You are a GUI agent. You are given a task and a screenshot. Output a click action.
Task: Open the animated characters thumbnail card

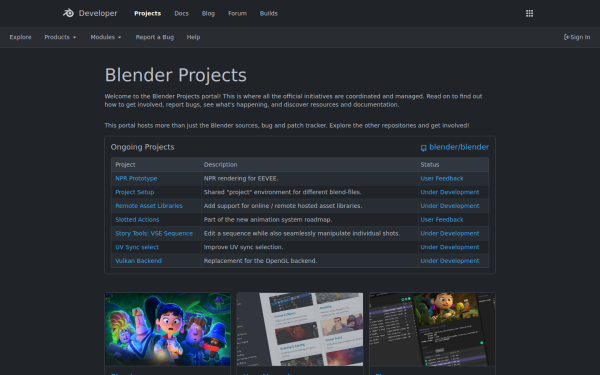coord(168,329)
